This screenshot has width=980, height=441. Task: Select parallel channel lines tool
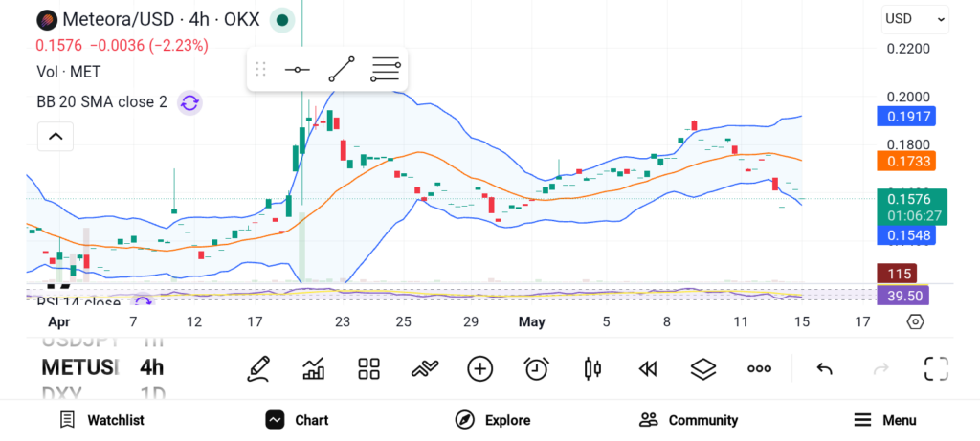(x=385, y=69)
